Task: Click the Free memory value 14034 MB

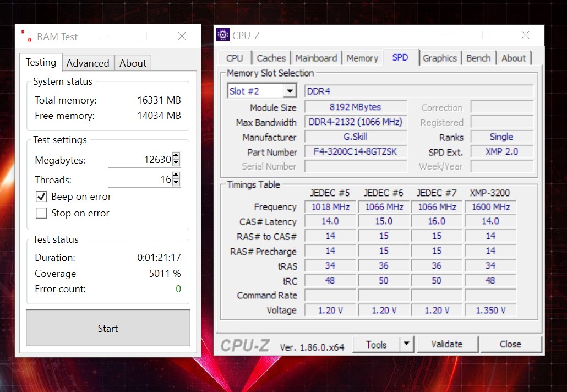Action: (x=159, y=116)
